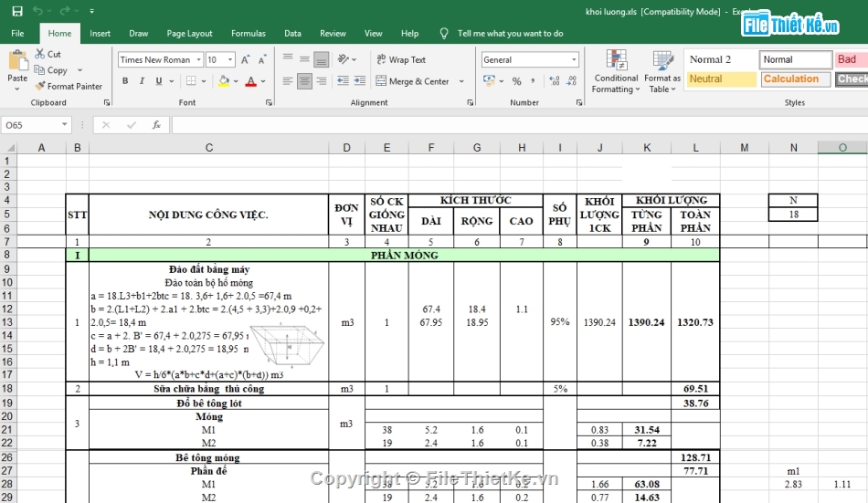Image resolution: width=868 pixels, height=503 pixels.
Task: Apply the Normal cell style
Action: pos(796,59)
